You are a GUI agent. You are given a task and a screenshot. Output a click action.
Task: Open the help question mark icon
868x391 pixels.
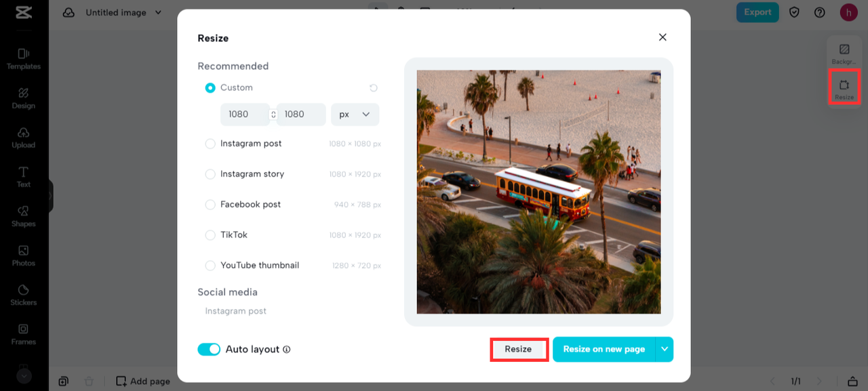click(x=820, y=12)
